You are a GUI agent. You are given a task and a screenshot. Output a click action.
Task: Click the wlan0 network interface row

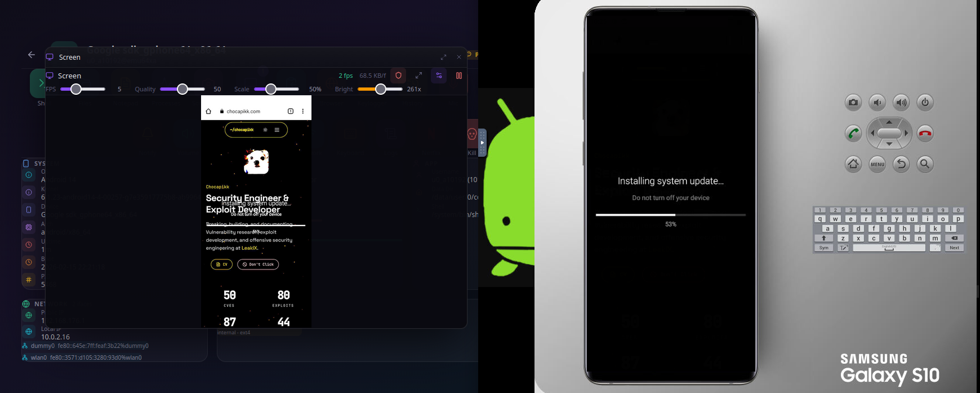tap(82, 357)
